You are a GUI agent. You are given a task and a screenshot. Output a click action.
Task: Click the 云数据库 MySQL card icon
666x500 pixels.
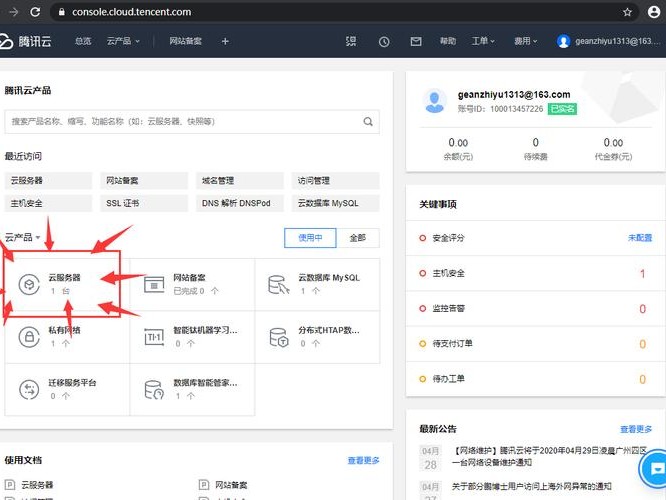(x=279, y=284)
